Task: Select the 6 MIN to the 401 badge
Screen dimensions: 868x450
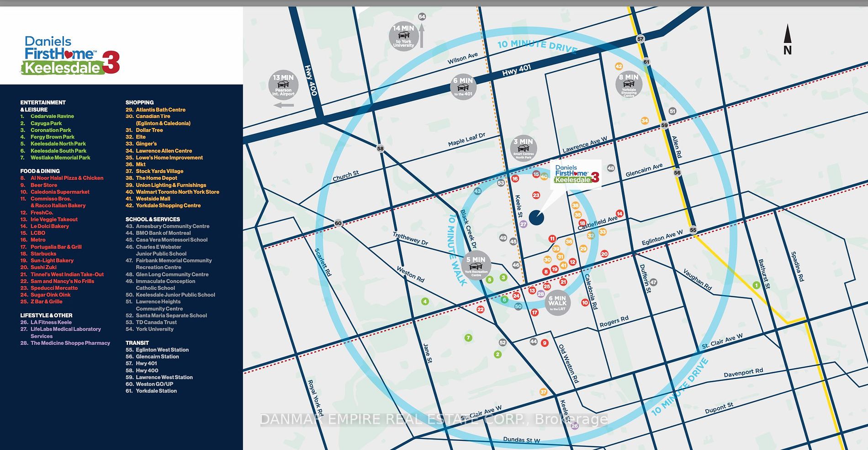Action: click(463, 87)
